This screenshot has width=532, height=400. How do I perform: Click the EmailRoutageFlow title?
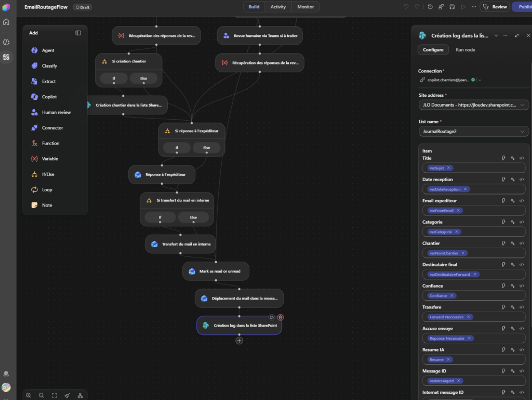pyautogui.click(x=46, y=7)
